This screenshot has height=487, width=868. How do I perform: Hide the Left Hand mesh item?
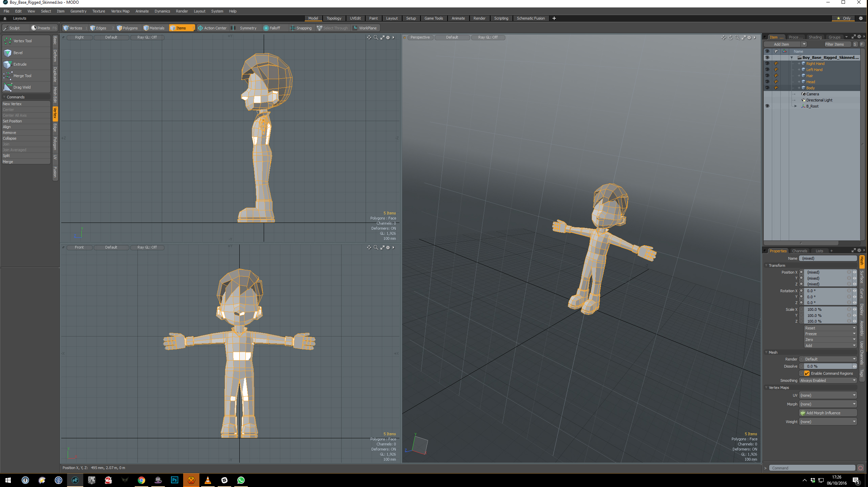coord(767,70)
